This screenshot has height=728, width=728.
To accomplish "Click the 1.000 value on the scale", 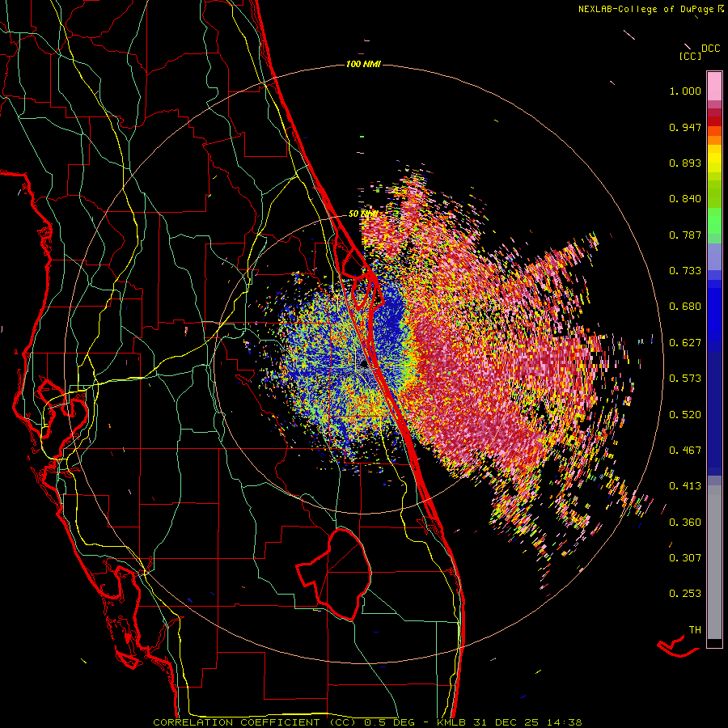I will [685, 91].
